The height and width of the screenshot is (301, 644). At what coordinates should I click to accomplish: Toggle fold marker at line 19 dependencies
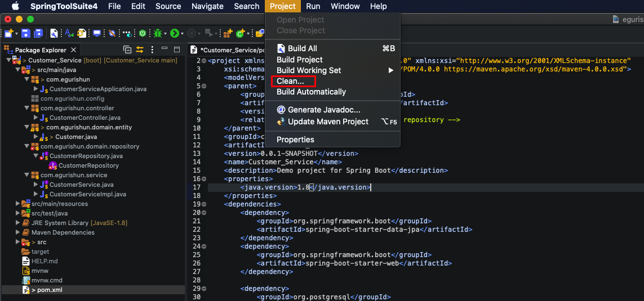204,204
